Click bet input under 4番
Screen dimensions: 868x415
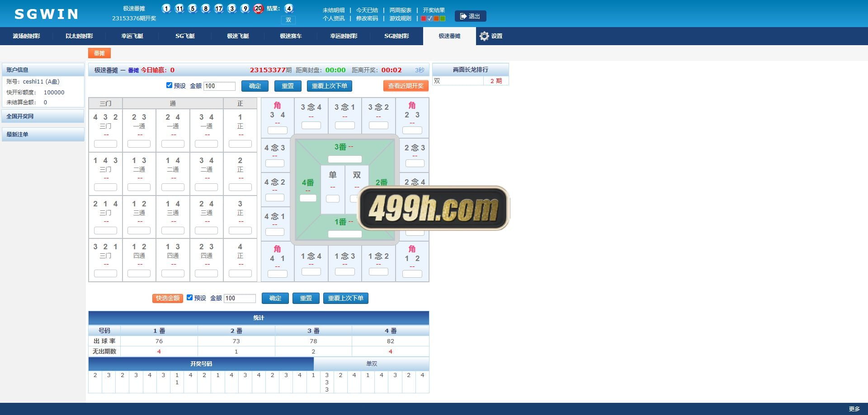coord(308,198)
